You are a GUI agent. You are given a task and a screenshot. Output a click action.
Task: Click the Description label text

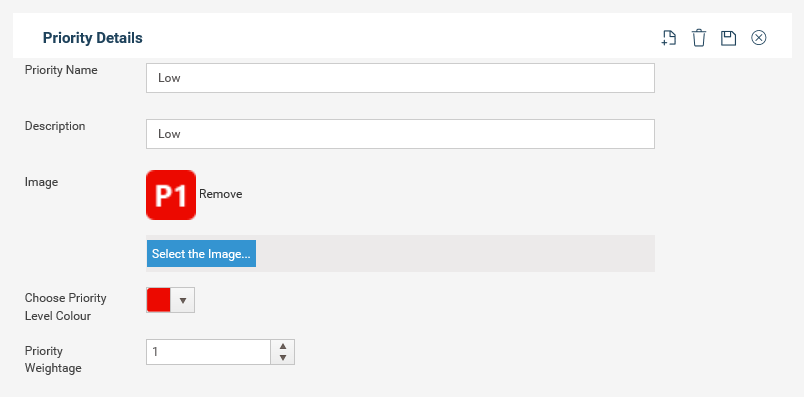(55, 126)
